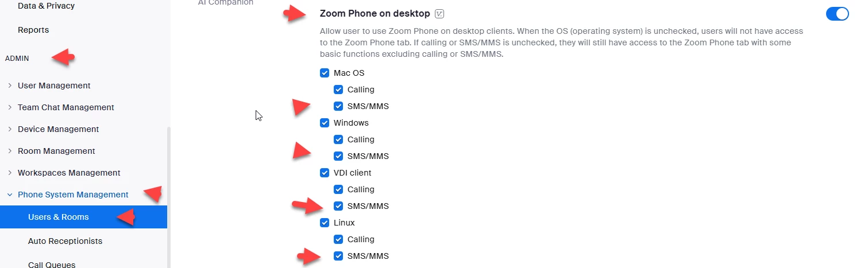This screenshot has height=268, width=868.
Task: Uncheck the Windows checkbox
Action: click(x=325, y=123)
